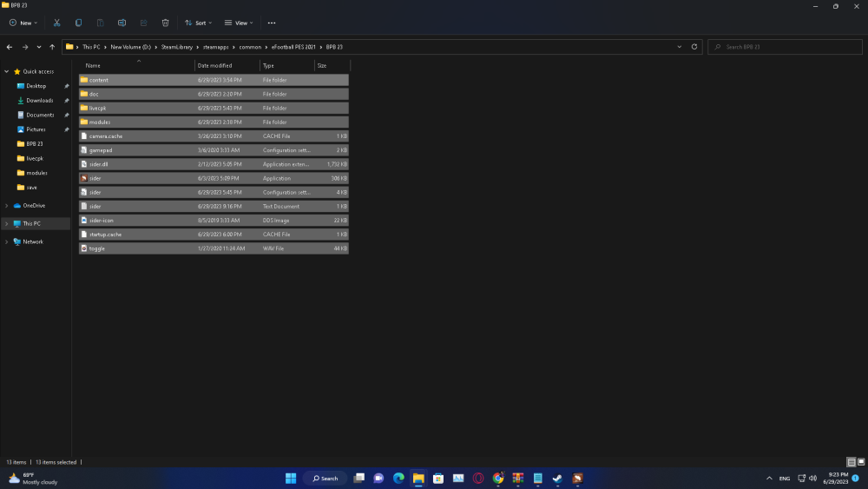Expand the This PC tree node
Screen dimensions: 868x489
click(6, 223)
